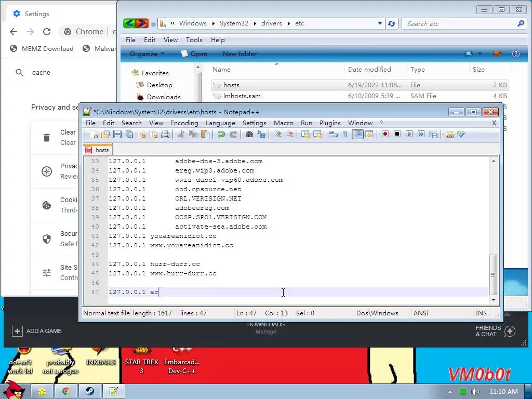Open the Explorer views dropdown arrow
Image resolution: width=532 pixels, height=399 pixels.
pos(480,54)
